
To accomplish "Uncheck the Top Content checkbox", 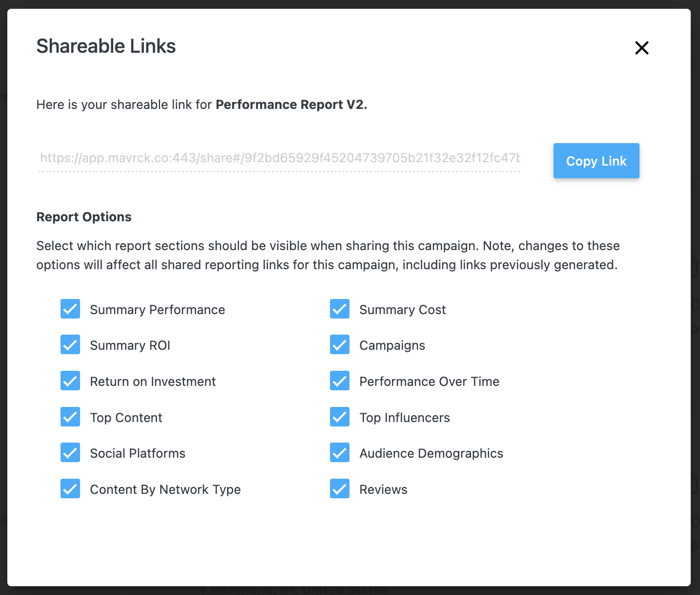I will 70,417.
